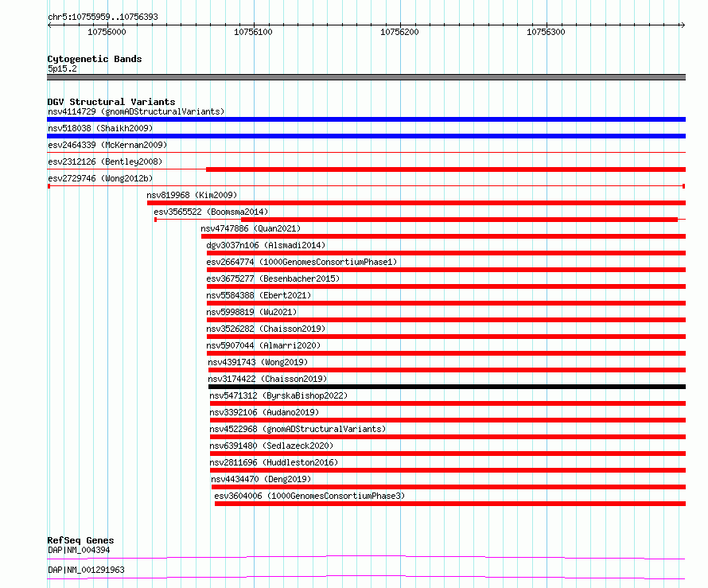Click ruler position label 10756100
Image resolution: width=708 pixels, height=588 pixels.
coord(253,32)
